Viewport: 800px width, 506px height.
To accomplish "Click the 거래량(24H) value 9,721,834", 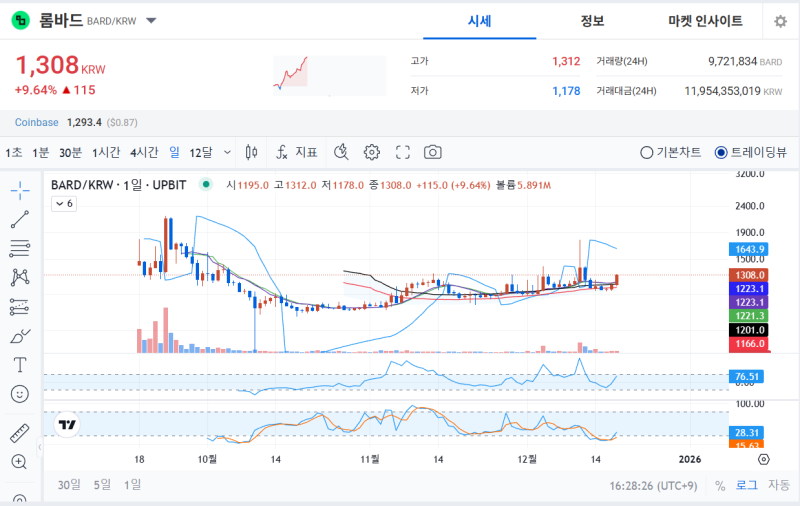I will click(x=732, y=61).
